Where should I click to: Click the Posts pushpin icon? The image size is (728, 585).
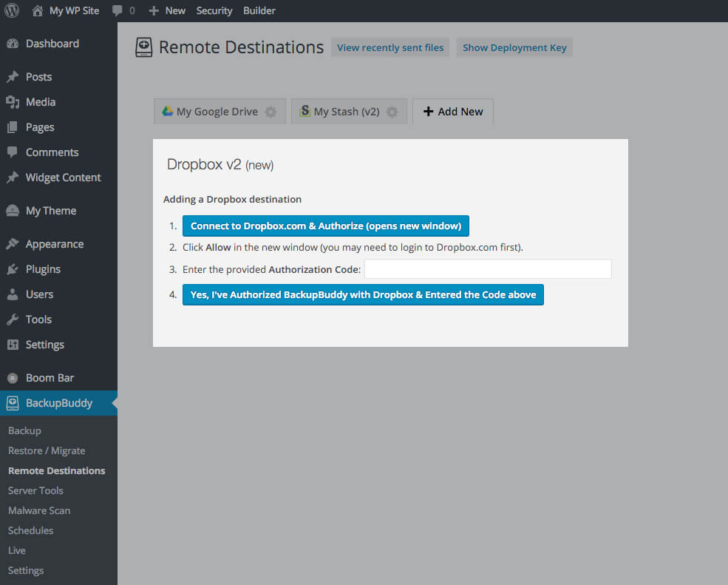(13, 77)
